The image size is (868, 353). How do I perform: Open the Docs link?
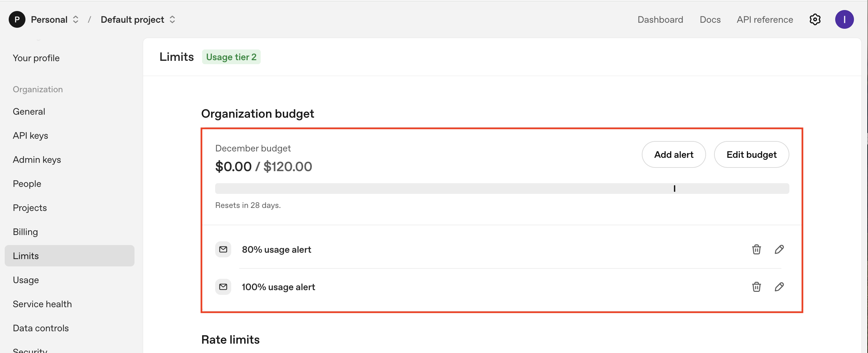[x=710, y=19]
